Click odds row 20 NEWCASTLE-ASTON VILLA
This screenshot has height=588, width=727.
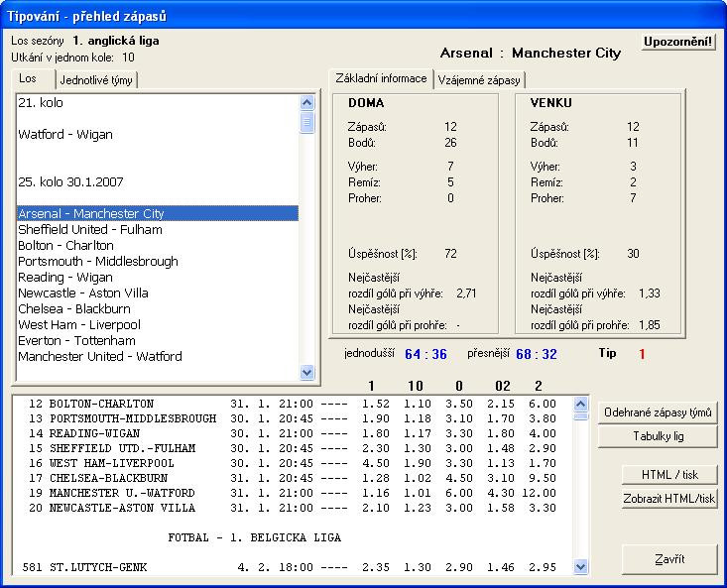(293, 508)
